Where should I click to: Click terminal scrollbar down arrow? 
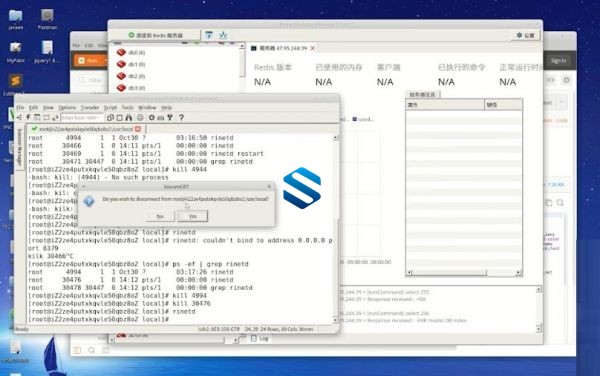pos(335,320)
